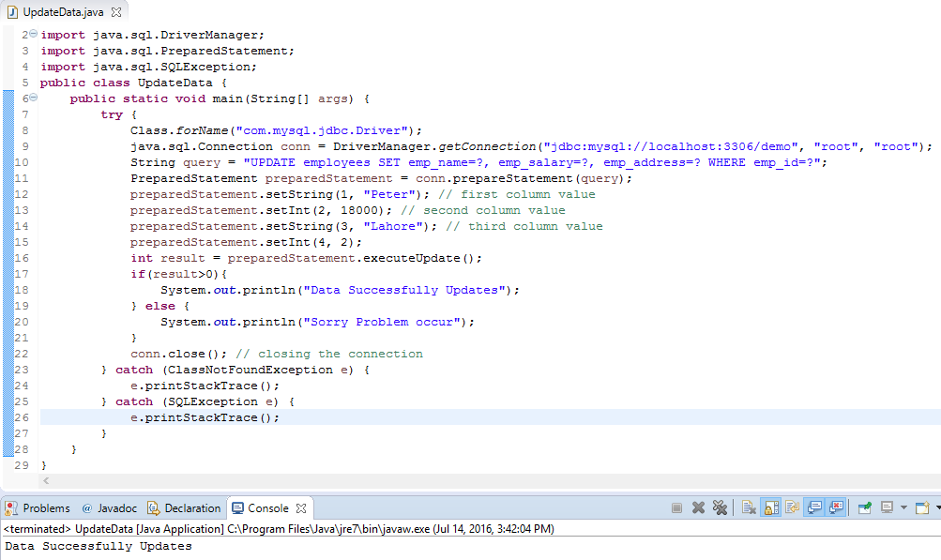Open the Open Console dropdown arrow
The image size is (941, 560).
click(x=935, y=507)
